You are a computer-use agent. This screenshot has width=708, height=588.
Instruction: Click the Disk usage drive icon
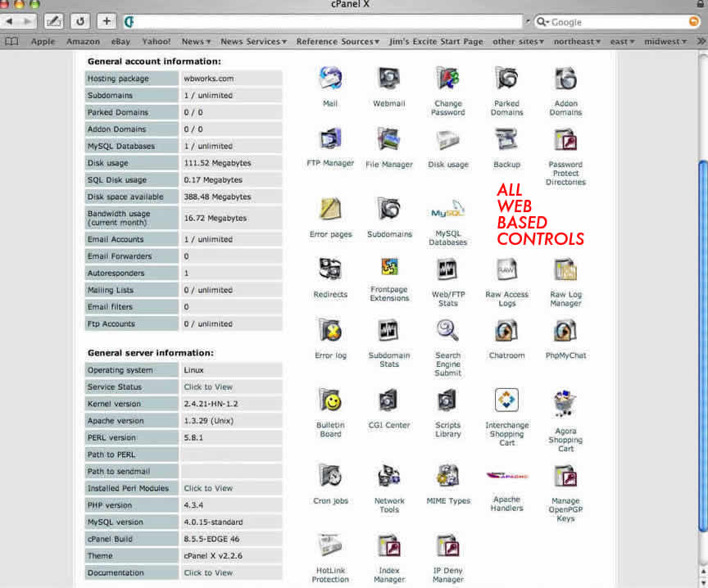[448, 140]
